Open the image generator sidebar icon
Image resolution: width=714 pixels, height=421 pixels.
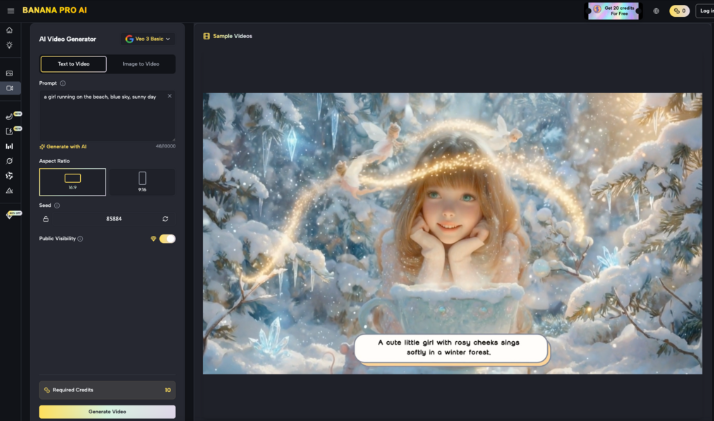(x=9, y=73)
